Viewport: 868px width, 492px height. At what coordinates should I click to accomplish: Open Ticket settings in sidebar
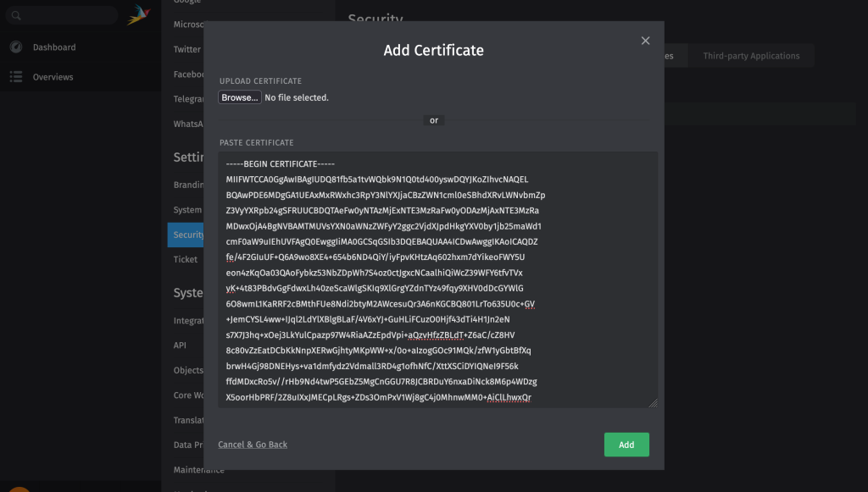186,259
